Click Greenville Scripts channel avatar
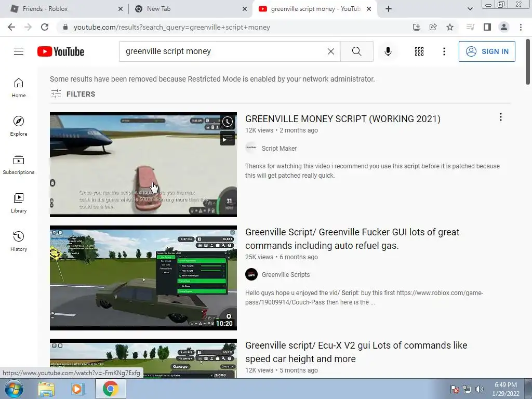The width and height of the screenshot is (532, 399). coord(251,274)
